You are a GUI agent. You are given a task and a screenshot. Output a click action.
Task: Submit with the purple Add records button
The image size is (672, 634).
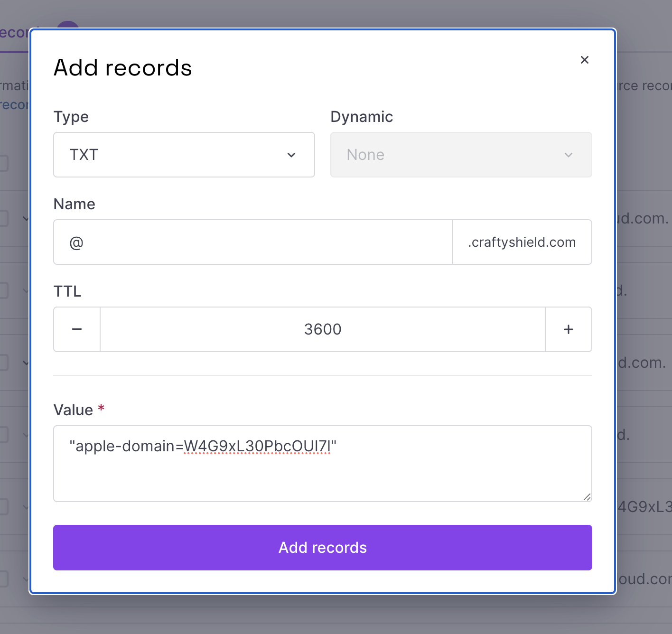322,548
